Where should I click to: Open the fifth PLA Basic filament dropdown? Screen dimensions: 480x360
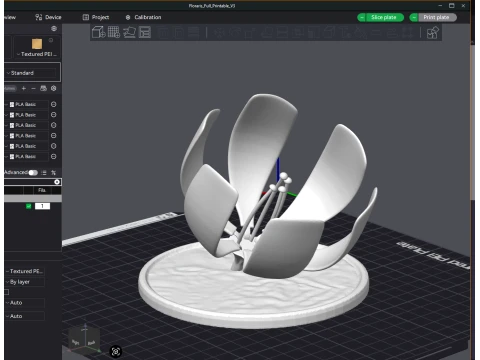tap(27, 146)
